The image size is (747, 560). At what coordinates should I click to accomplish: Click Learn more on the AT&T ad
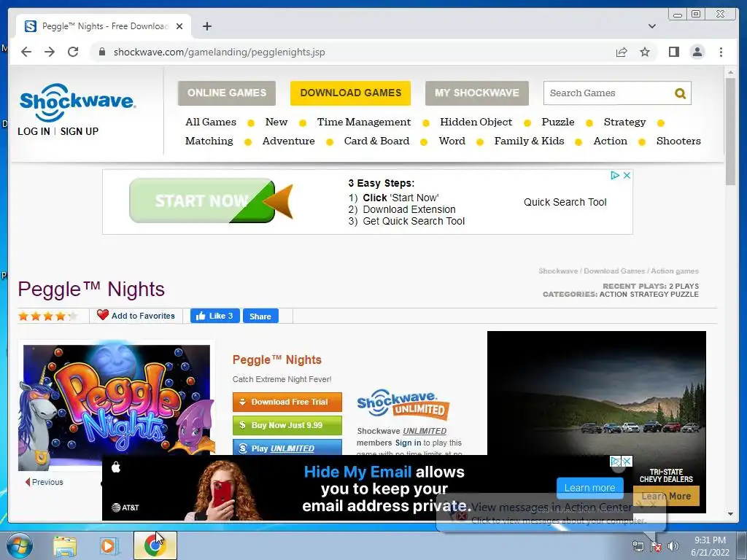pos(589,488)
